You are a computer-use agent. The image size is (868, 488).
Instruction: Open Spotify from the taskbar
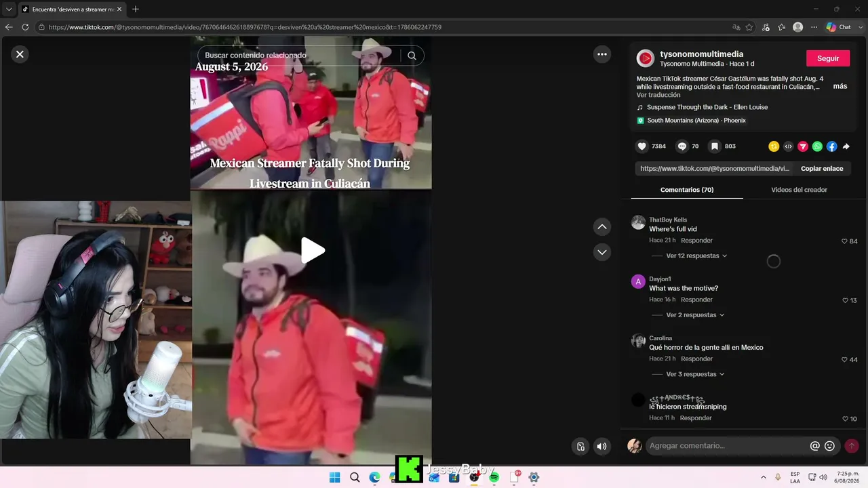494,477
